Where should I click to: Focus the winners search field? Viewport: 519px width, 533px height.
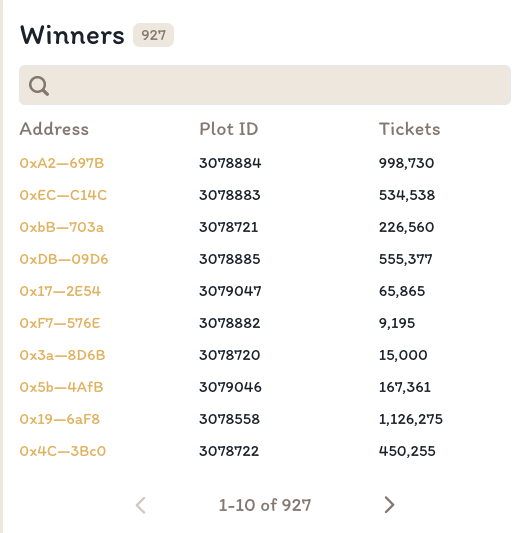tap(265, 85)
